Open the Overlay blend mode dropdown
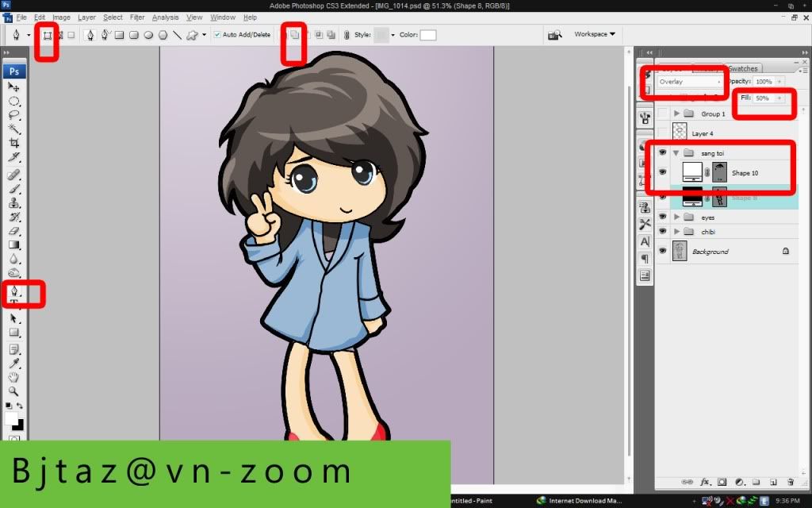This screenshot has height=508, width=812. [x=689, y=82]
